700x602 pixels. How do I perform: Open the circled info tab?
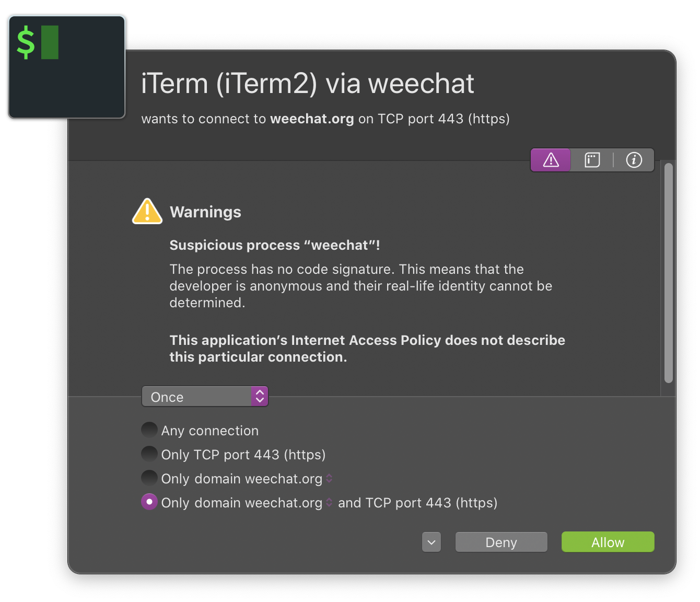click(x=634, y=160)
